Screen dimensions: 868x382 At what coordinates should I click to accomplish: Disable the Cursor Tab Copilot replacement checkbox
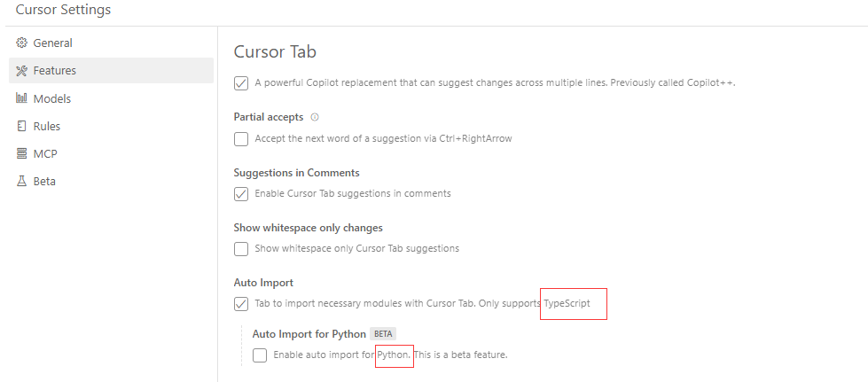coord(241,83)
